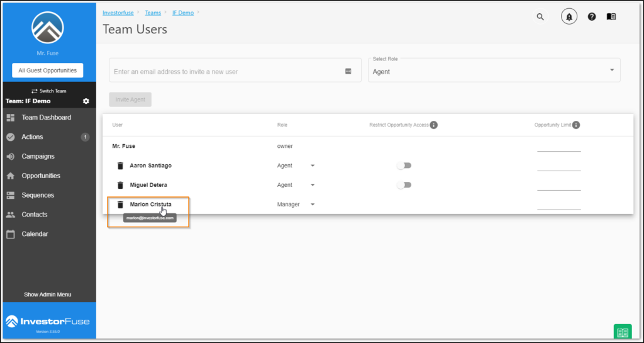The width and height of the screenshot is (644, 343).
Task: Click Switch Team
Action: [49, 91]
